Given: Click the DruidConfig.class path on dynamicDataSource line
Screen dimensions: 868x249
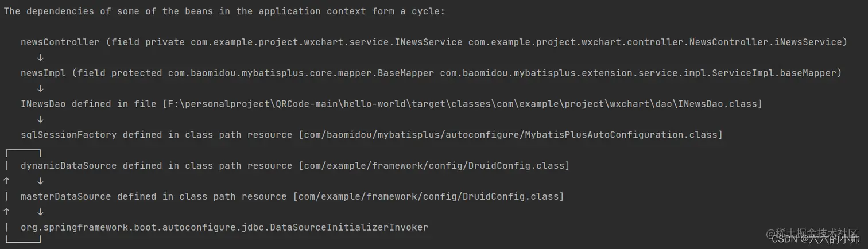Looking at the screenshot, I should (x=434, y=166).
